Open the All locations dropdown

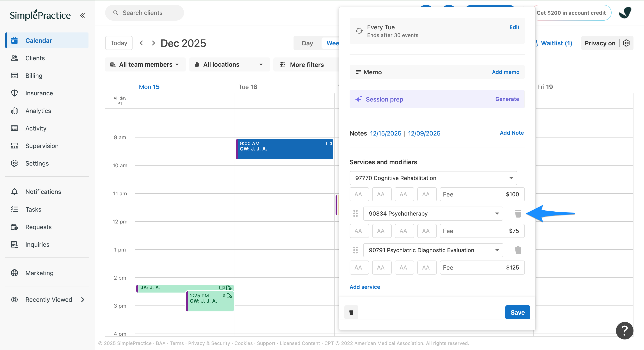[229, 65]
